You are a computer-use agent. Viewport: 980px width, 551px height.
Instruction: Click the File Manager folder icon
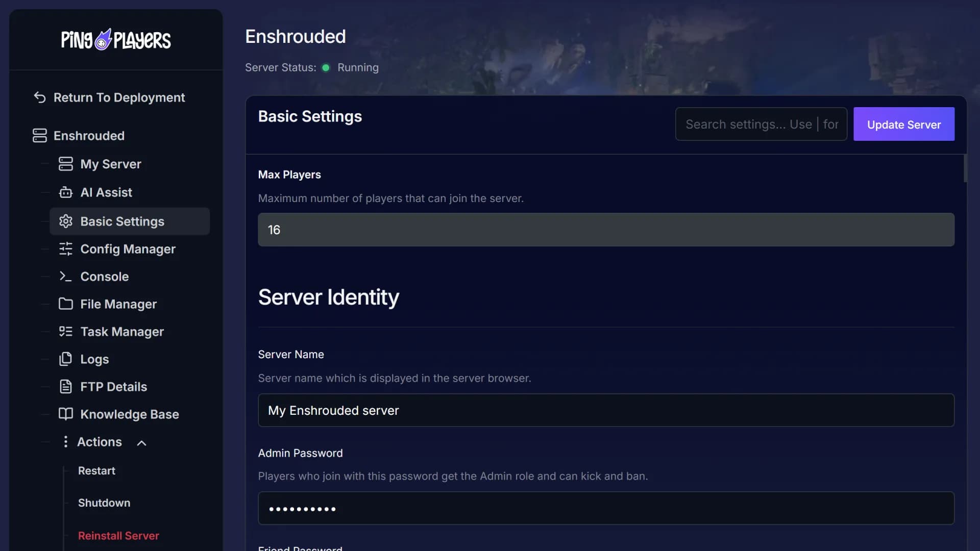66,304
